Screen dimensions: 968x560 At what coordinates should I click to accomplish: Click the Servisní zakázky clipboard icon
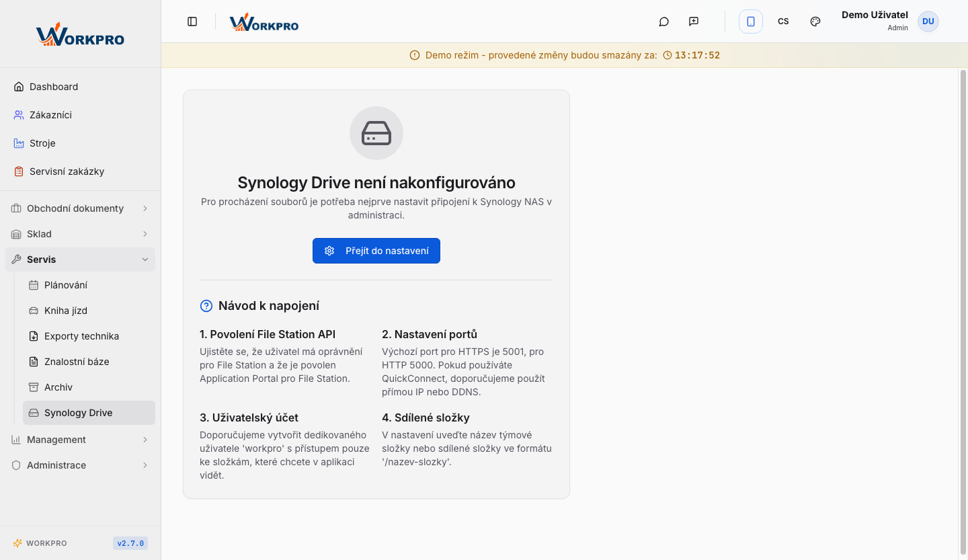19,171
